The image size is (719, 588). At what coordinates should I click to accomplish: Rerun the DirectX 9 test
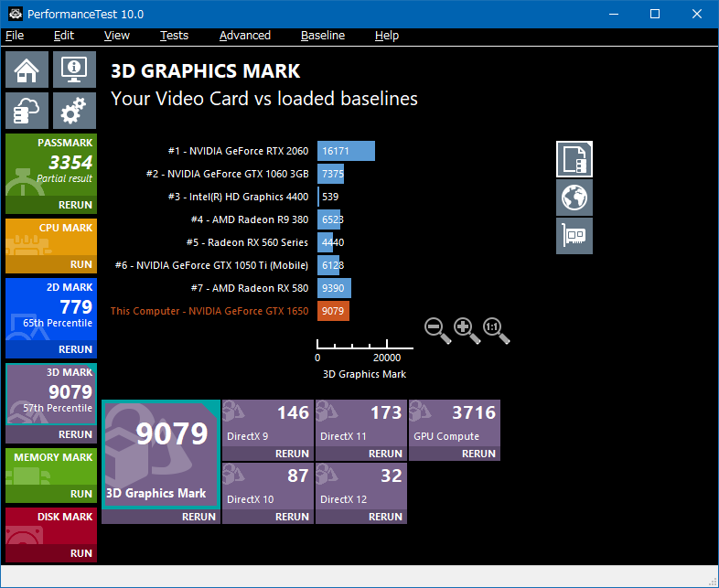click(292, 454)
